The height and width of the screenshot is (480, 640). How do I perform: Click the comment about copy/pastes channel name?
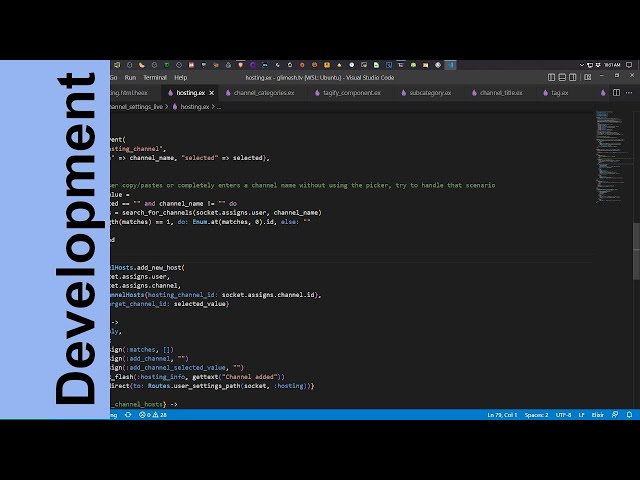coord(302,185)
